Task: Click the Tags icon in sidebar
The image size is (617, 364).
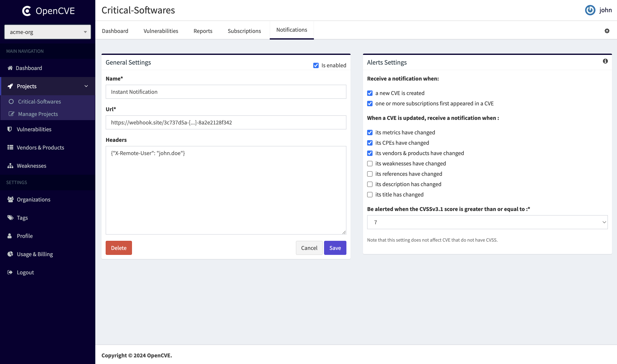Action: click(10, 218)
